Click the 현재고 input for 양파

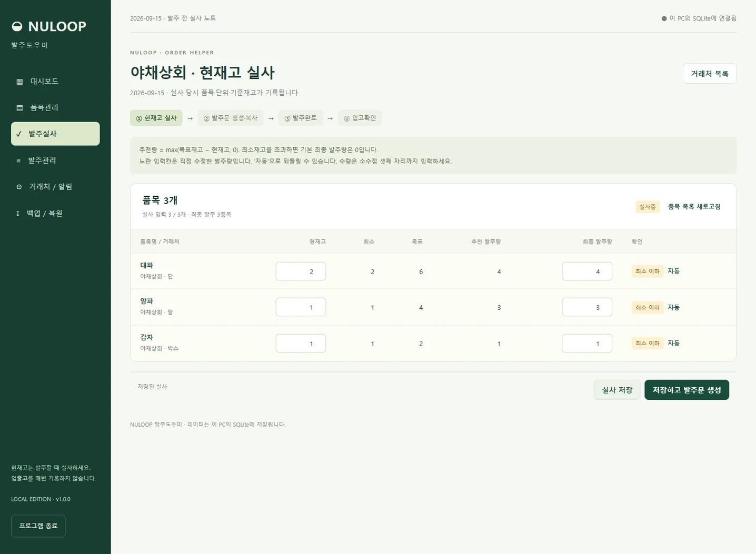(x=301, y=307)
